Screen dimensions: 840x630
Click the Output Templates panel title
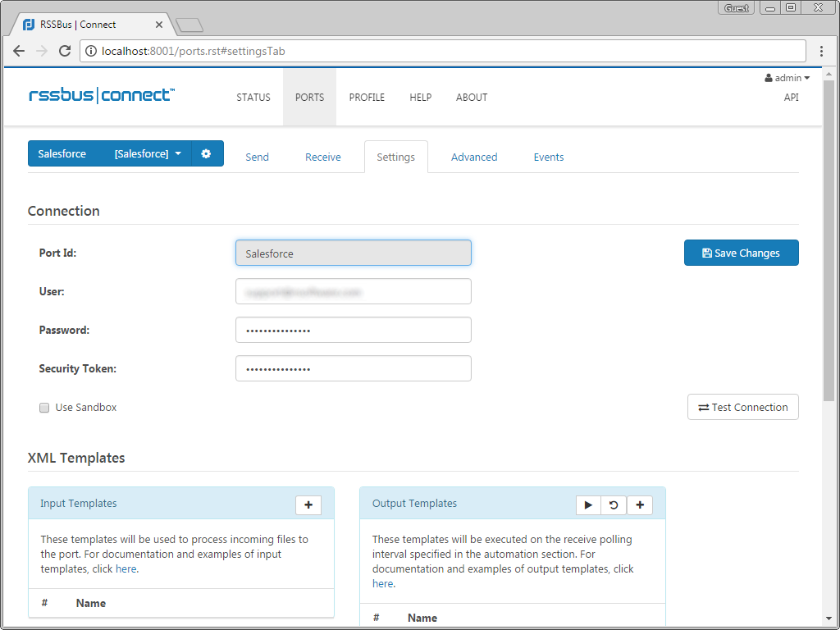(x=414, y=504)
